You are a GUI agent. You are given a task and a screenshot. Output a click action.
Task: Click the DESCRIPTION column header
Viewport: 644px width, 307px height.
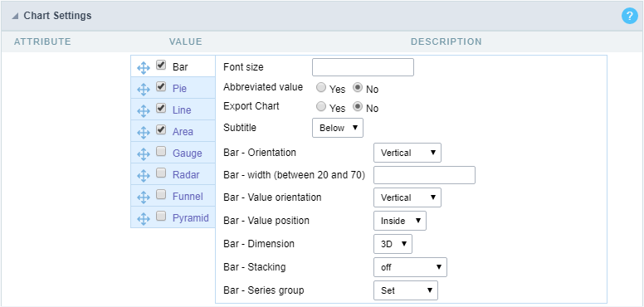coord(446,41)
